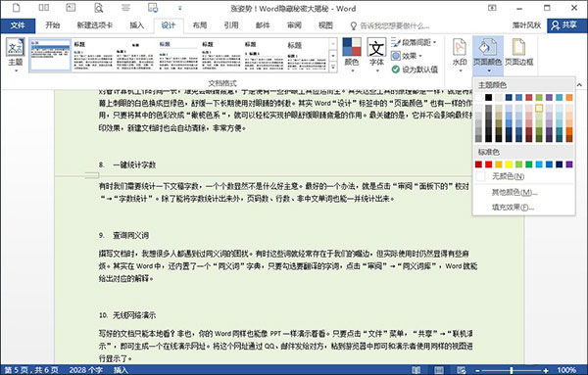The image size is (588, 375).
Task: Switch to the 开始 home tab
Action: (53, 25)
